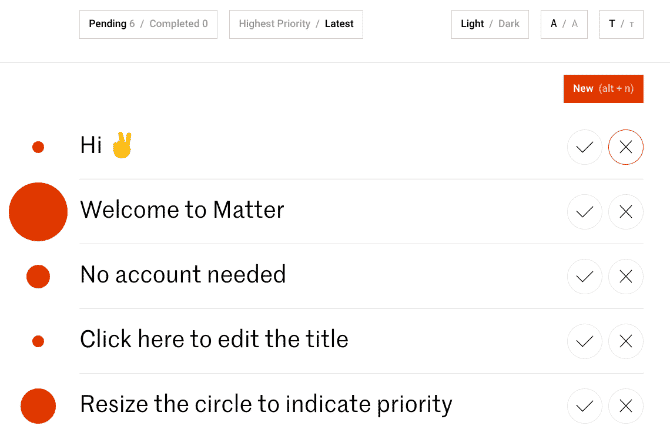Toggle the T / T text size option

pyautogui.click(x=621, y=24)
